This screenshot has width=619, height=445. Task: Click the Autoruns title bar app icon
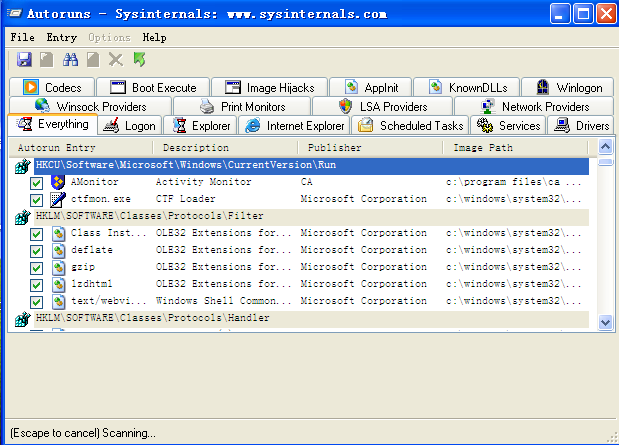point(14,13)
